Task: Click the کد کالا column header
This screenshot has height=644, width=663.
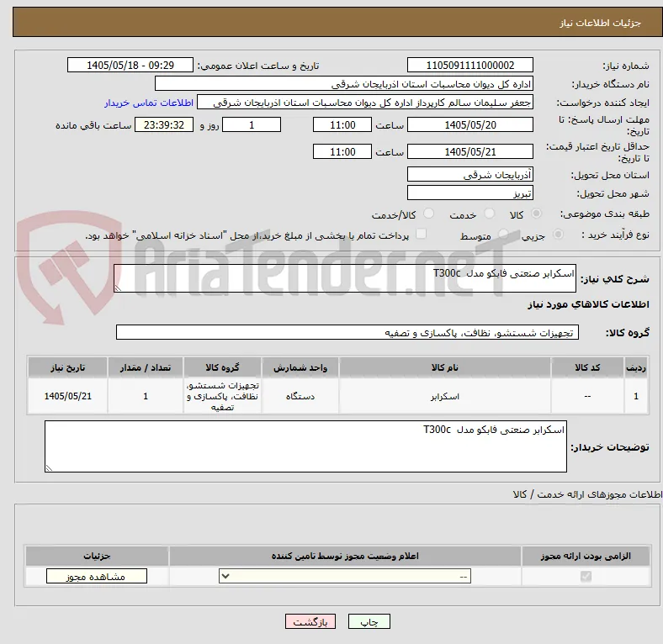Action: coord(587,367)
